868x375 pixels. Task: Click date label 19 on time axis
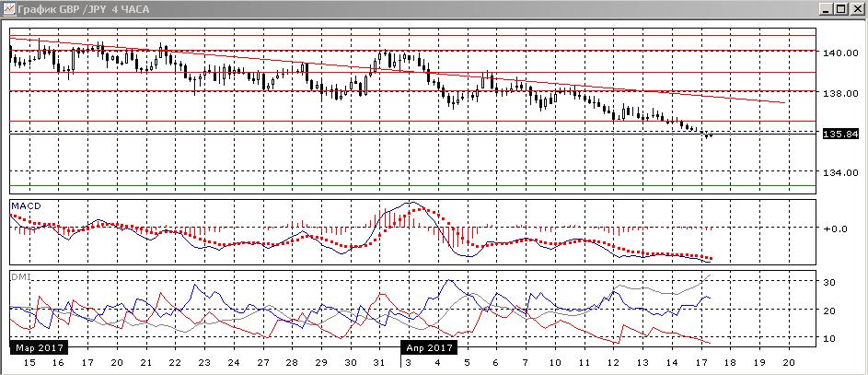pos(759,363)
